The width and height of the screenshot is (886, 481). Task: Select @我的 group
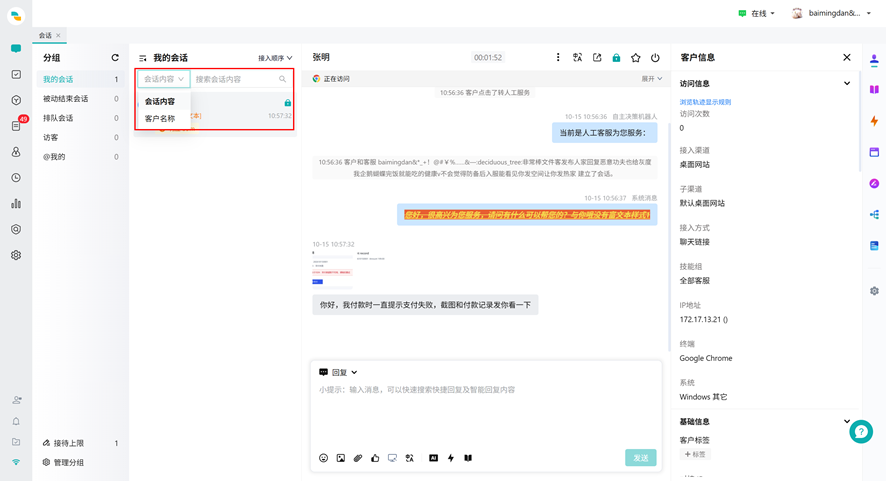point(80,157)
